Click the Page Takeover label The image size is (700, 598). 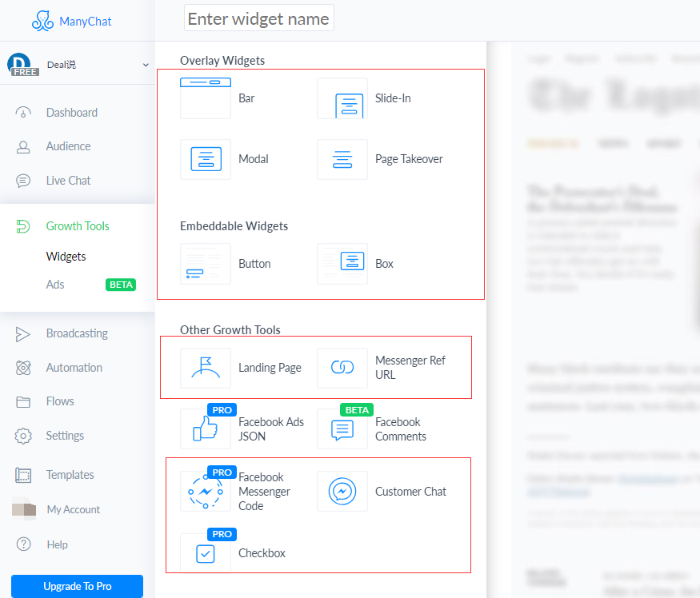(409, 159)
